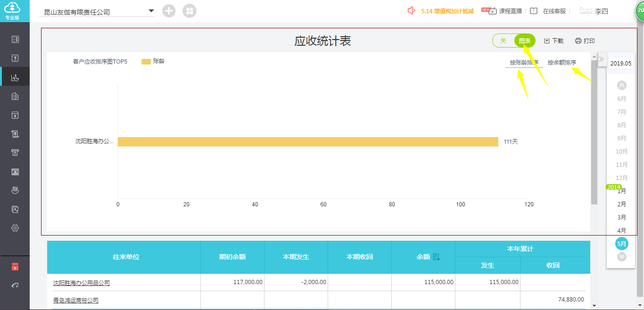Open the yen document icon in sidebar
The height and width of the screenshot is (310, 644).
click(x=15, y=58)
